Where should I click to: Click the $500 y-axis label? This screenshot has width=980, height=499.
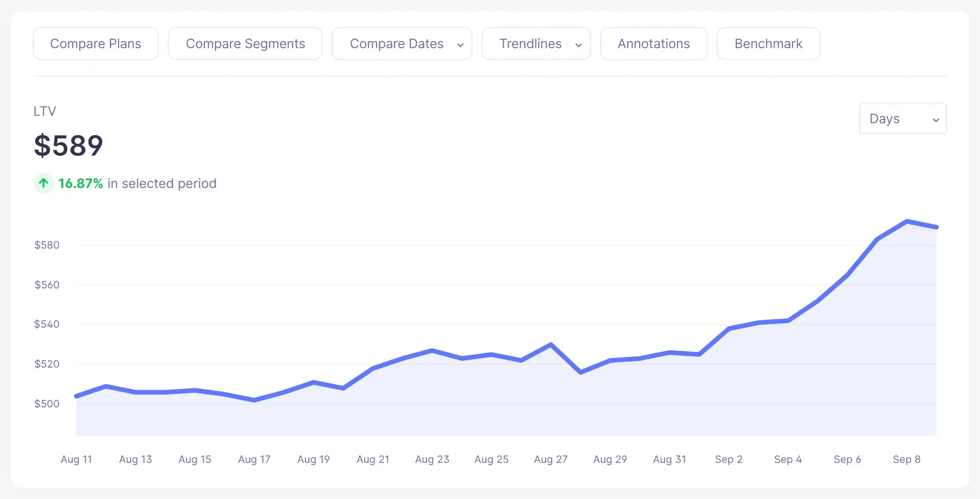[47, 404]
